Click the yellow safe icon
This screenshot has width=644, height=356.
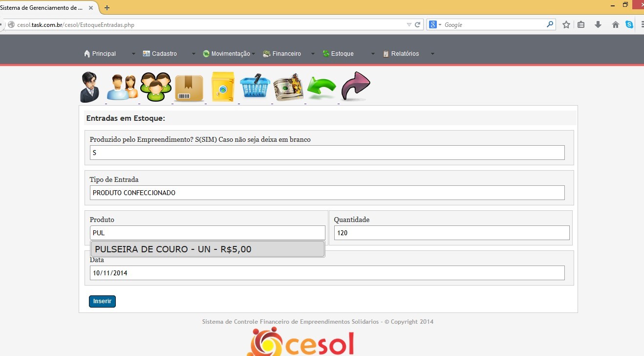[222, 87]
